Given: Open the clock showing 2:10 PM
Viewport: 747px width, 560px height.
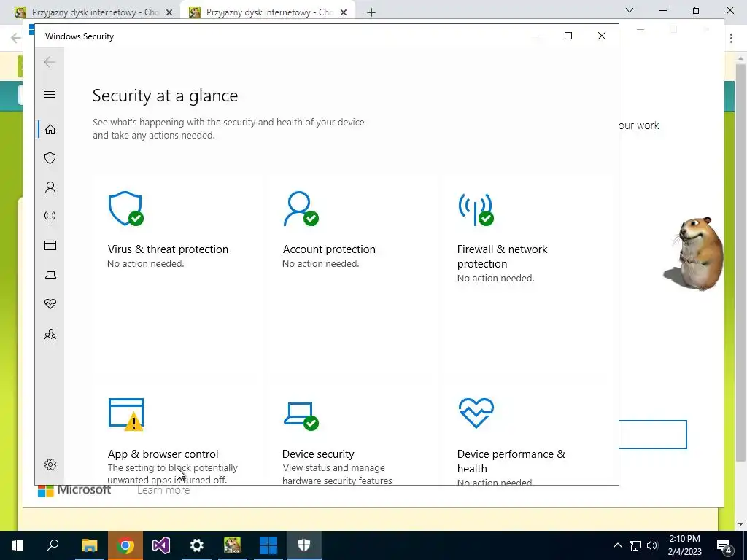Looking at the screenshot, I should [x=684, y=545].
